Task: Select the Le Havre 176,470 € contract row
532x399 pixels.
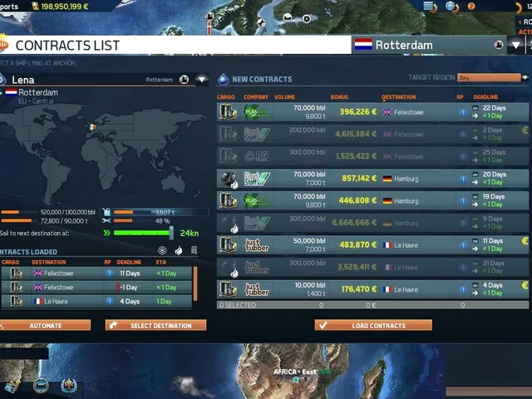Action: click(372, 289)
